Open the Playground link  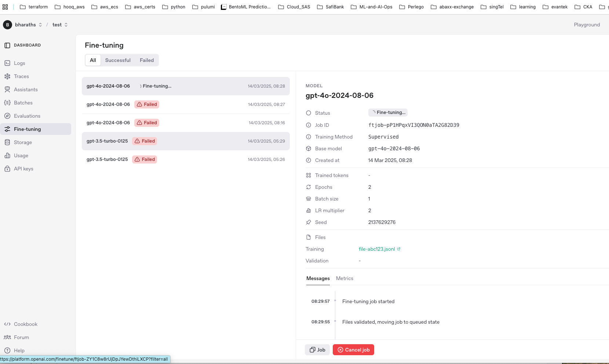coord(587,25)
